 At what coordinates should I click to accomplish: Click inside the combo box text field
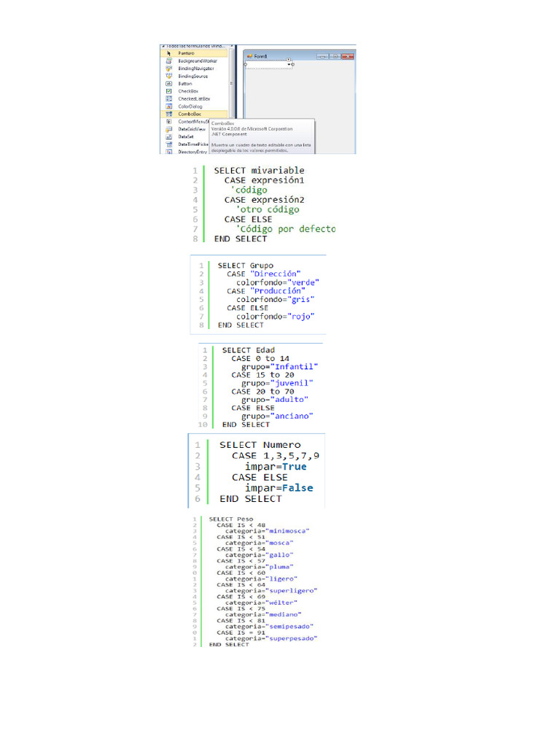pos(265,64)
